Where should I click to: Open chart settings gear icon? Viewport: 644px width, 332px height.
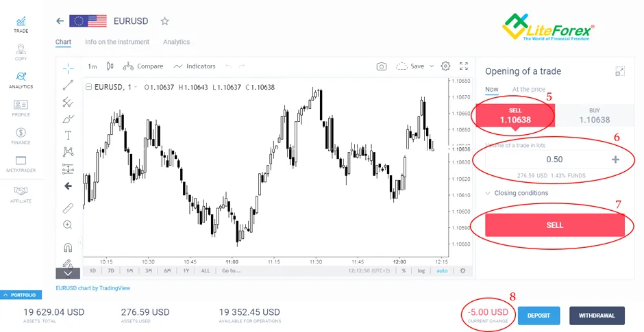[445, 66]
